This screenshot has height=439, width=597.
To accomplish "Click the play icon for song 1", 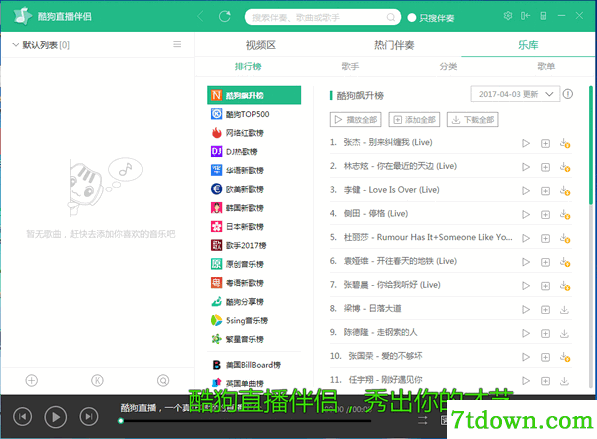I will click(x=526, y=143).
